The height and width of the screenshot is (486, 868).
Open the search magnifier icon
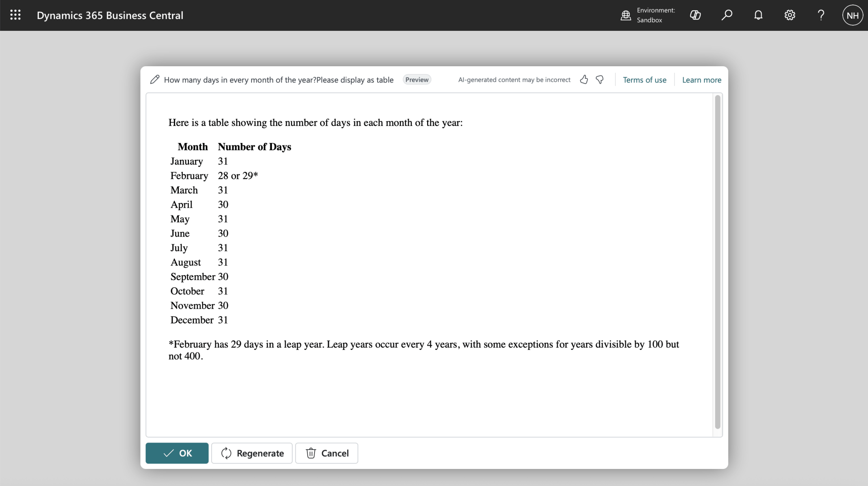click(727, 15)
